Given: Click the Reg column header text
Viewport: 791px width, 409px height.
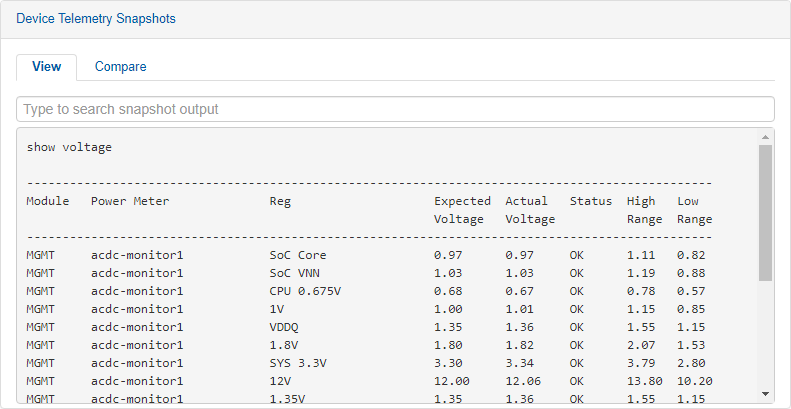Looking at the screenshot, I should 280,201.
